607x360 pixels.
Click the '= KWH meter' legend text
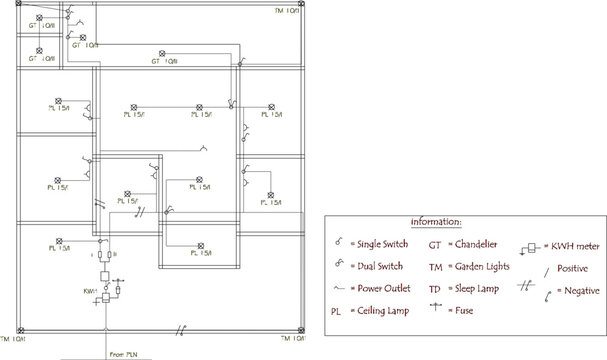pos(572,246)
